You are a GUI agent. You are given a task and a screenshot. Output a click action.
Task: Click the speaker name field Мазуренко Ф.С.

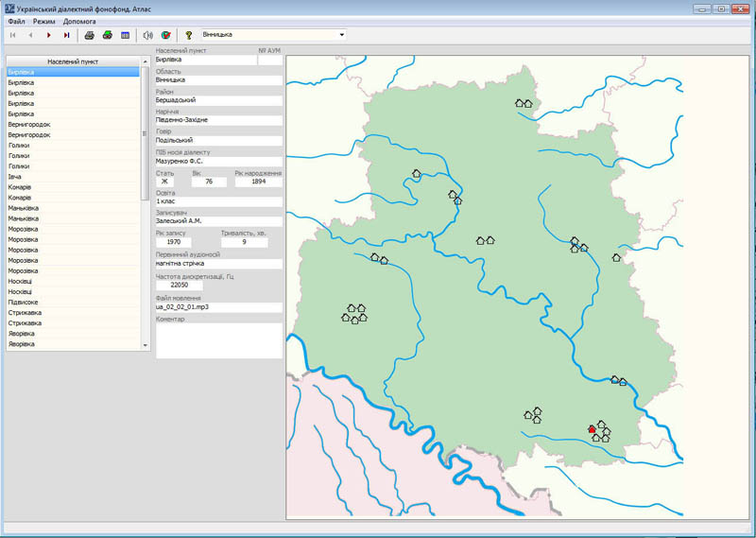pos(219,161)
